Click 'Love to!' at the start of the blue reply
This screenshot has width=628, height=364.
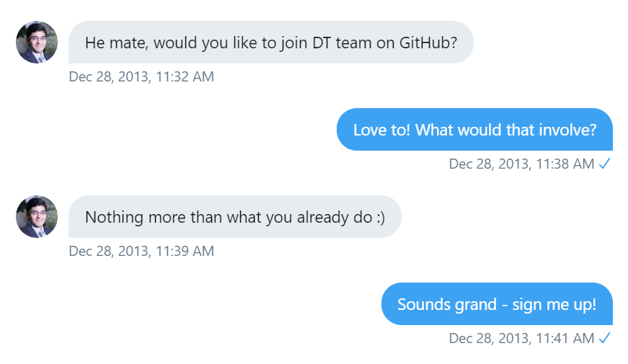pyautogui.click(x=381, y=130)
